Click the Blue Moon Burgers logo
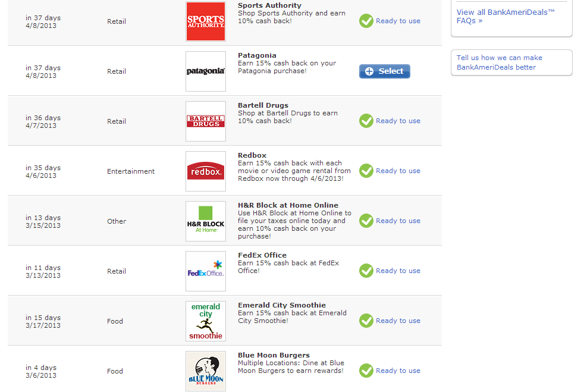The width and height of the screenshot is (581, 392). point(206,371)
